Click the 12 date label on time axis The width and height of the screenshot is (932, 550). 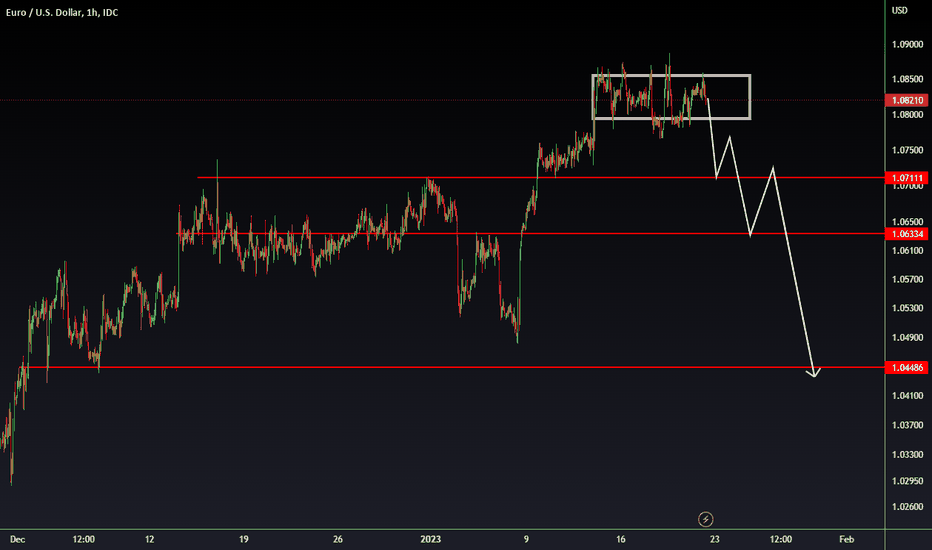(x=149, y=539)
